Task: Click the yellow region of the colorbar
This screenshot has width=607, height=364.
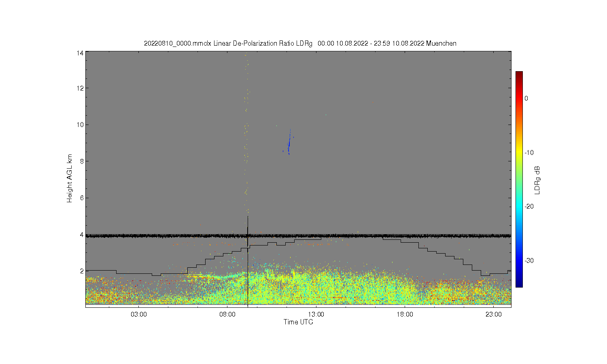Action: (519, 152)
